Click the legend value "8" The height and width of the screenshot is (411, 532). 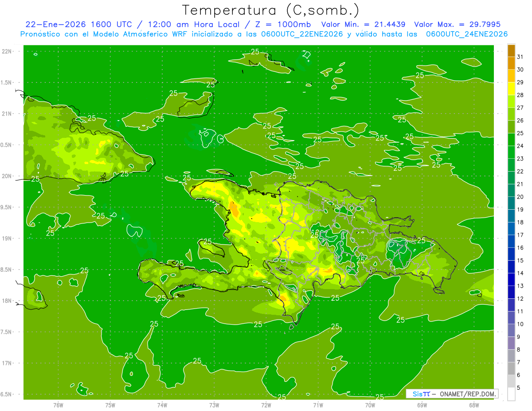(x=519, y=349)
